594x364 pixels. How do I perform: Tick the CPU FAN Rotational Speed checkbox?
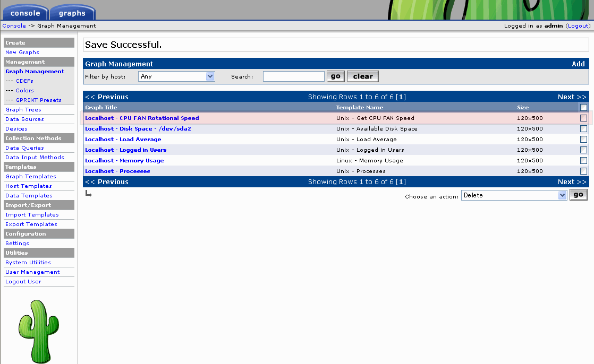583,118
